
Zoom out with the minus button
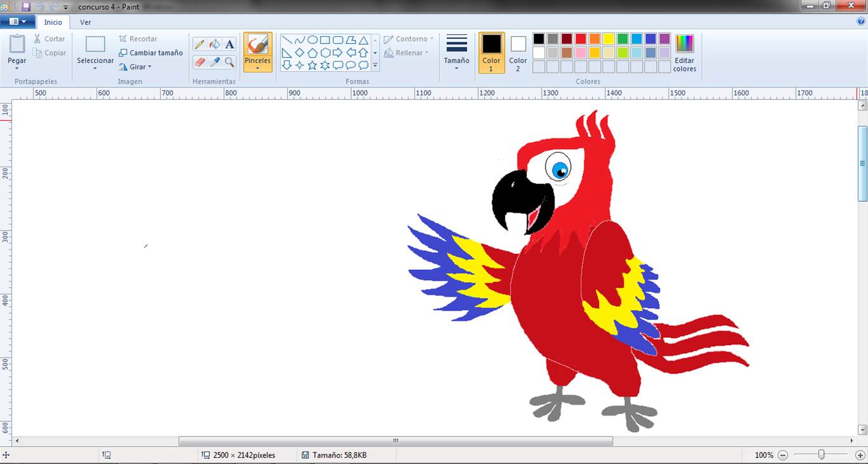[x=783, y=455]
